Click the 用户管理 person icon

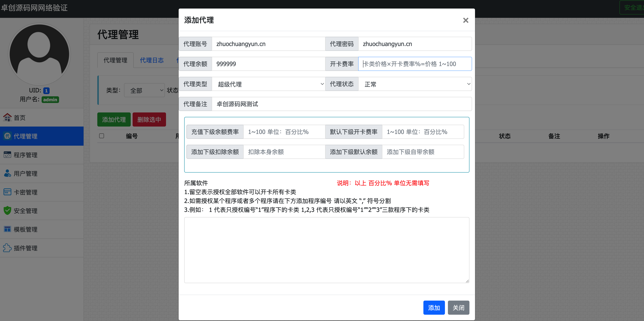7,173
